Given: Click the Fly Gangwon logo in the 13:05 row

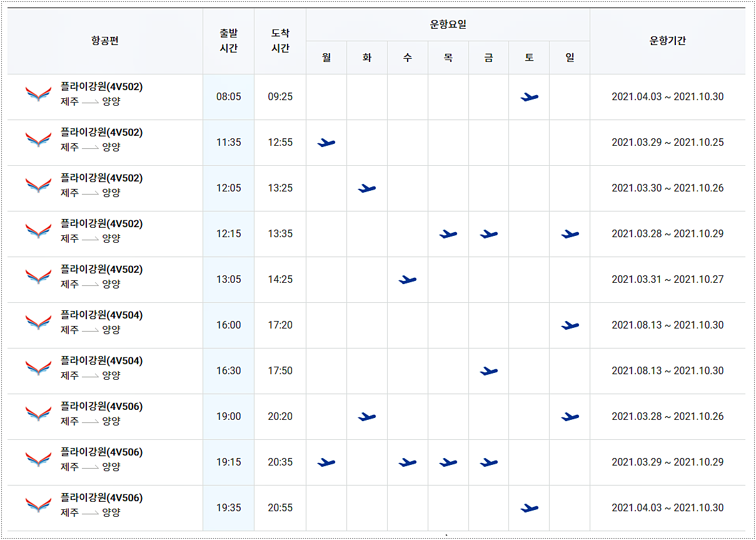Looking at the screenshot, I should point(39,277).
